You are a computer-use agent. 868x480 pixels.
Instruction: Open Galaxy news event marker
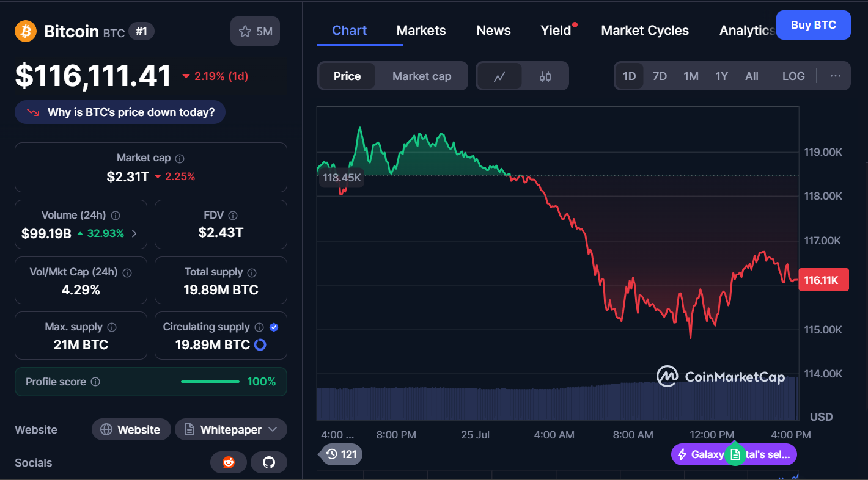pos(734,454)
